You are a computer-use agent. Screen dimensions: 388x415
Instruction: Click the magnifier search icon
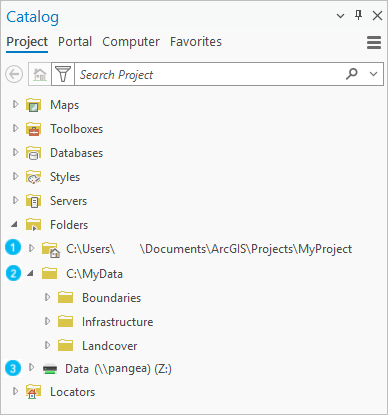[x=352, y=74]
